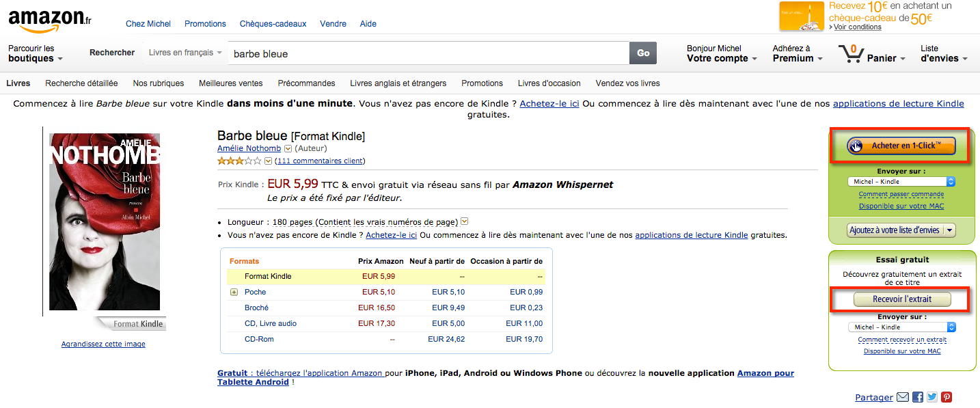Image resolution: width=980 pixels, height=408 pixels.
Task: Focus the search field containing barbe bleue
Action: tap(428, 53)
